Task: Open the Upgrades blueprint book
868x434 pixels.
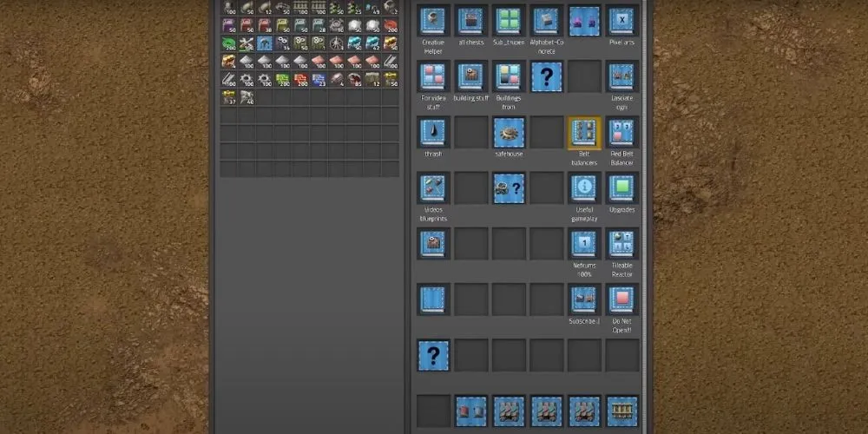Action: (x=621, y=188)
